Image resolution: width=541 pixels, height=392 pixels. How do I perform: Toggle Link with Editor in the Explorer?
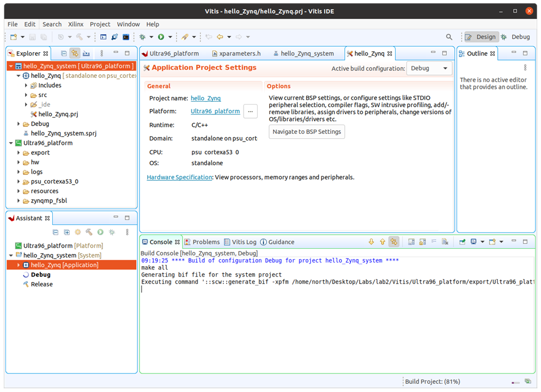click(x=75, y=53)
